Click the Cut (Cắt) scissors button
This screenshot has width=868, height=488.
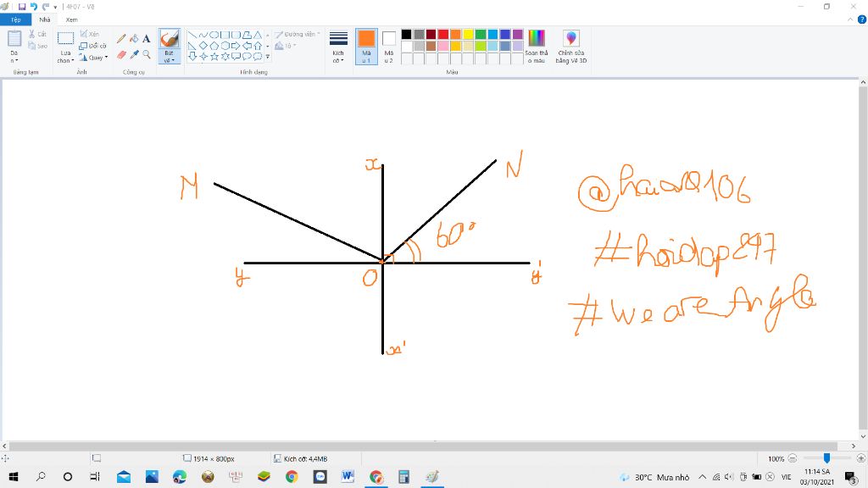(37, 34)
